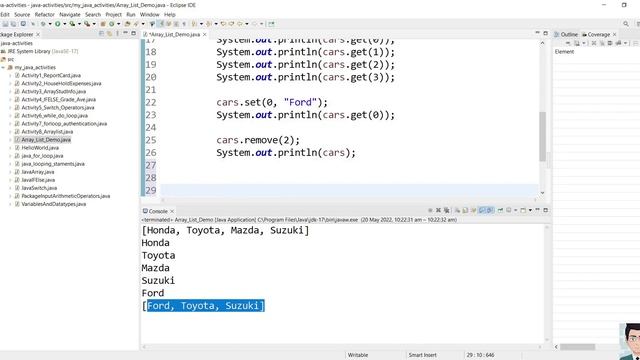This screenshot has height=360, width=640.
Task: Select Activity8_Arraylist.java in Package Explorer
Action: (47, 131)
